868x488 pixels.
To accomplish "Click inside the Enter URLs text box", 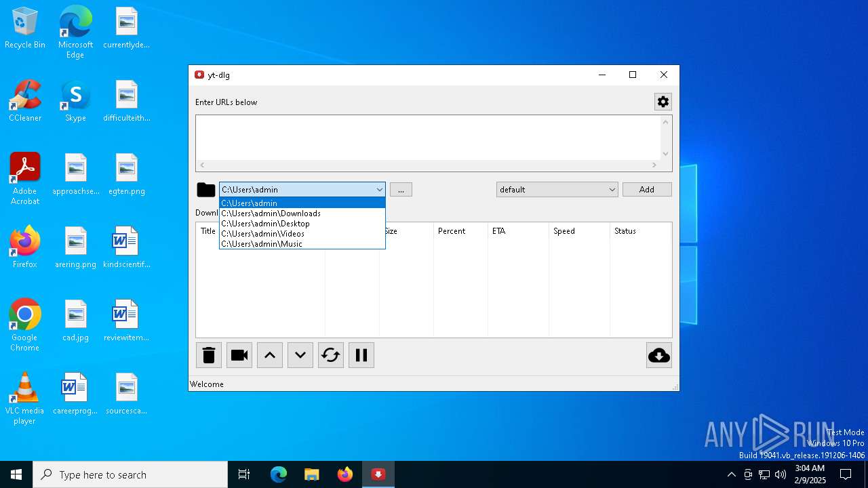I will point(429,138).
